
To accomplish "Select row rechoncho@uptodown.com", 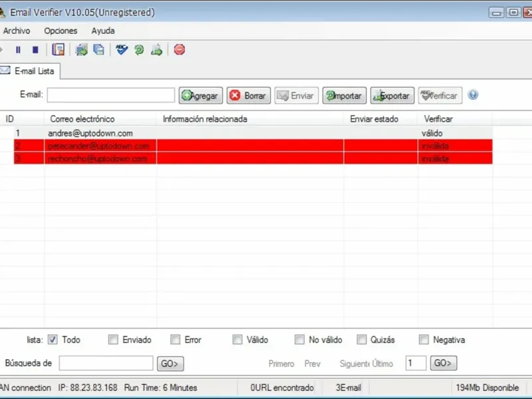I will pos(253,158).
